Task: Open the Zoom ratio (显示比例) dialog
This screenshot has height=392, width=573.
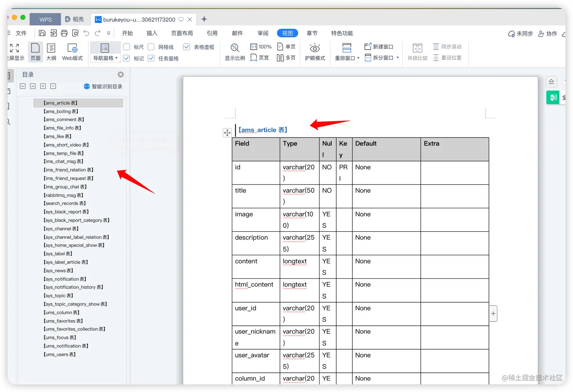Action: coord(235,52)
